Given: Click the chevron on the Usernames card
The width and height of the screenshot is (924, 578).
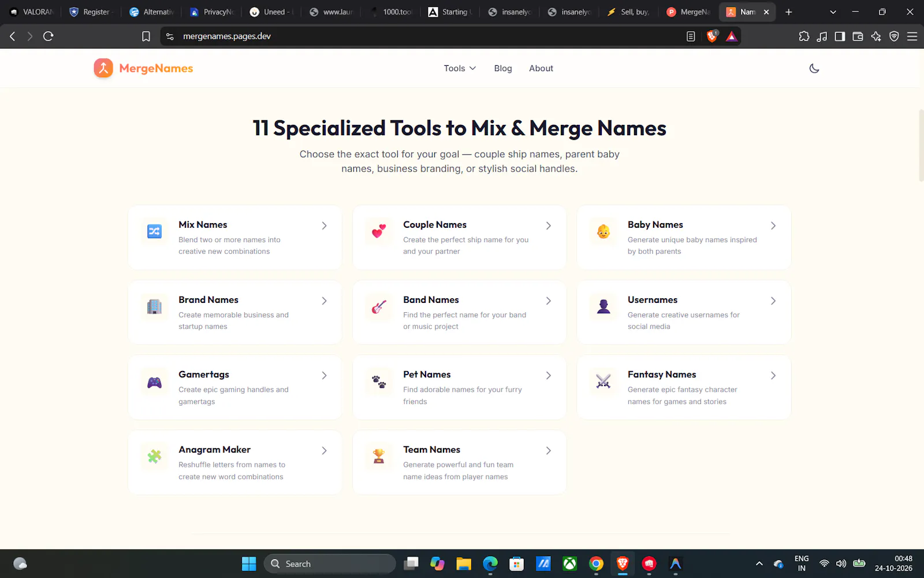Looking at the screenshot, I should (773, 301).
